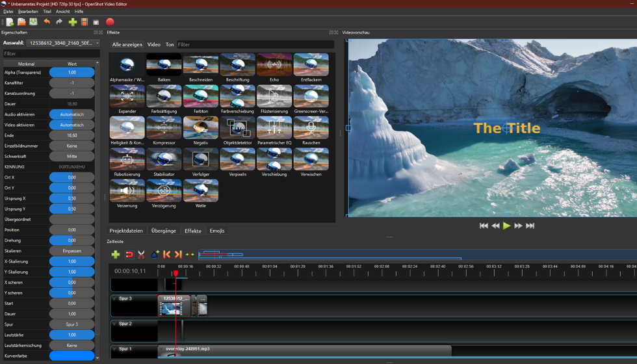Filter effects by Video

pyautogui.click(x=154, y=45)
